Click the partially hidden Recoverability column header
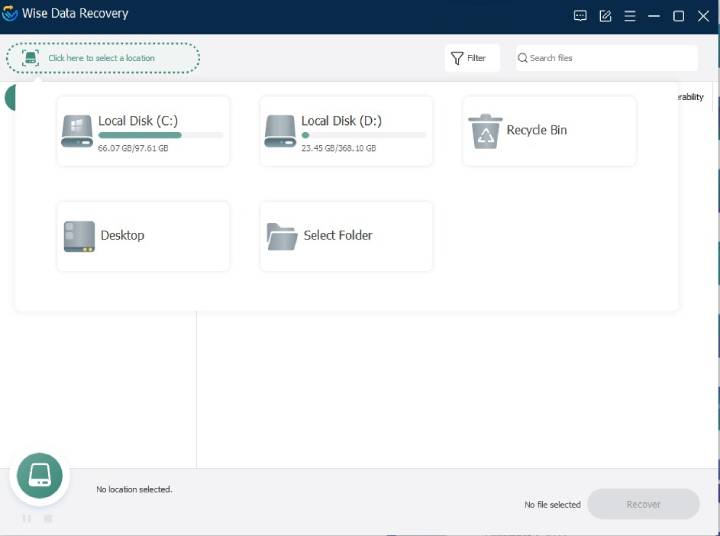 [691, 97]
